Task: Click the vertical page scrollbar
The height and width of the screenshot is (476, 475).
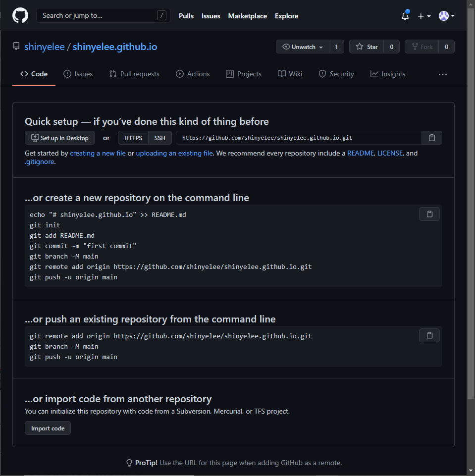Action: (471, 204)
